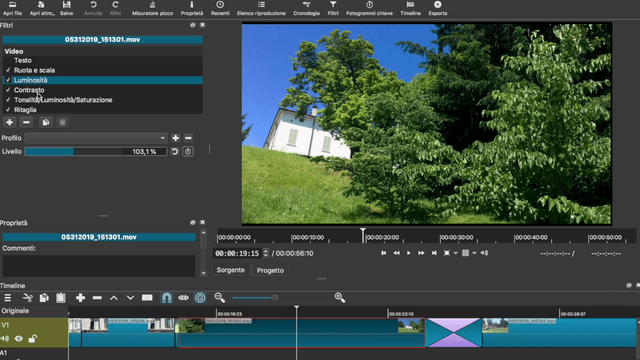Split clip at playhead
Screen dimensions: 640x360
pyautogui.click(x=147, y=298)
